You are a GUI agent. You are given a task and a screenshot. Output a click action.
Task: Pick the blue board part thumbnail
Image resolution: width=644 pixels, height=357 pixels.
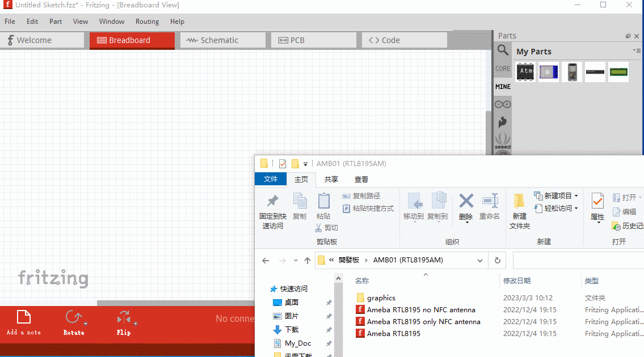[549, 72]
